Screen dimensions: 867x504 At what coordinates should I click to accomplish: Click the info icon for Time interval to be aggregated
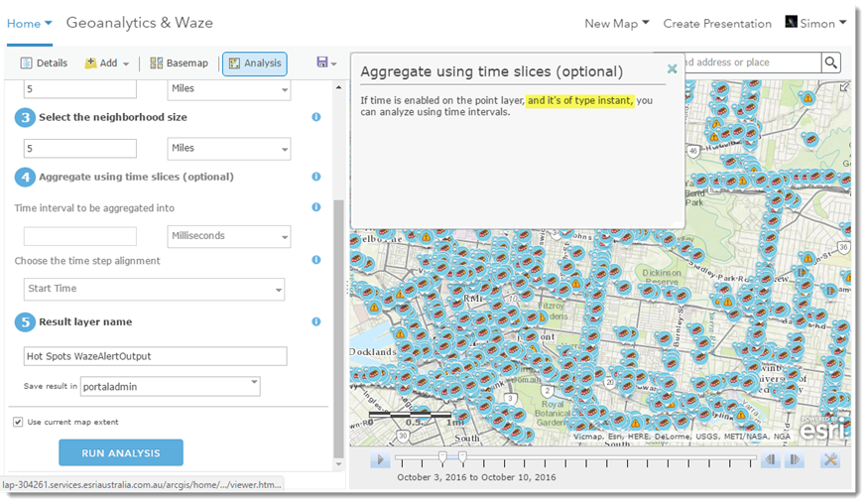316,207
